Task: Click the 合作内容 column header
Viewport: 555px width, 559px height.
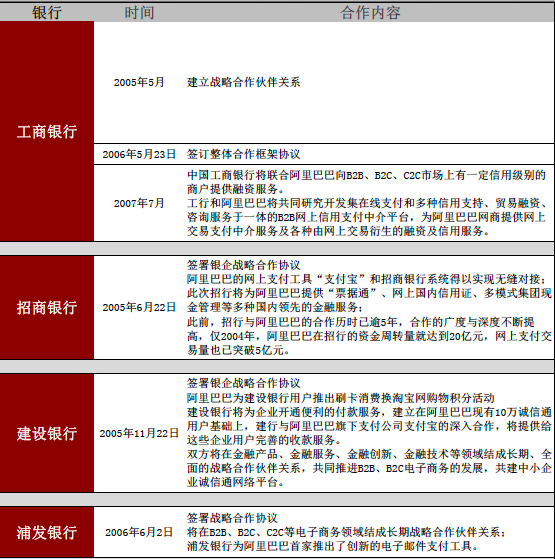Action: [x=370, y=13]
